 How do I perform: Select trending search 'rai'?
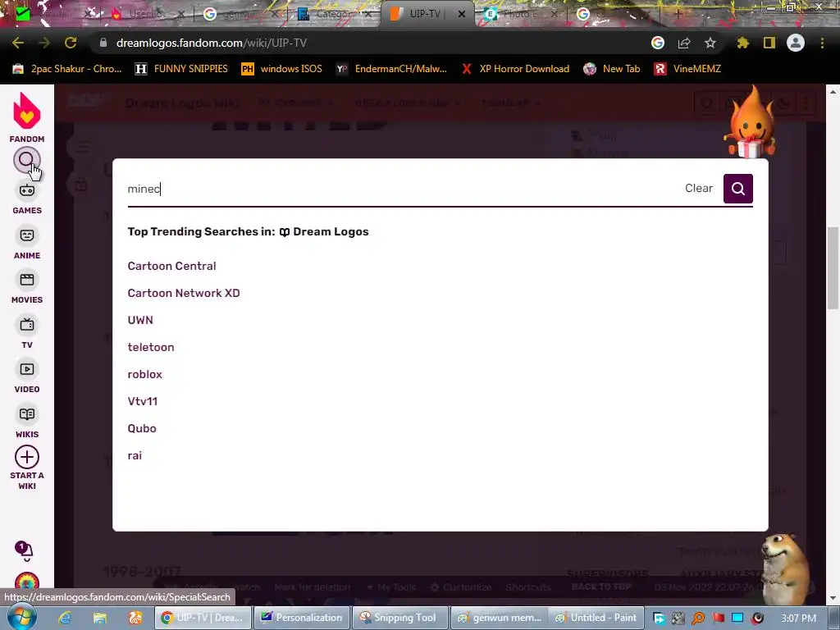(x=135, y=455)
